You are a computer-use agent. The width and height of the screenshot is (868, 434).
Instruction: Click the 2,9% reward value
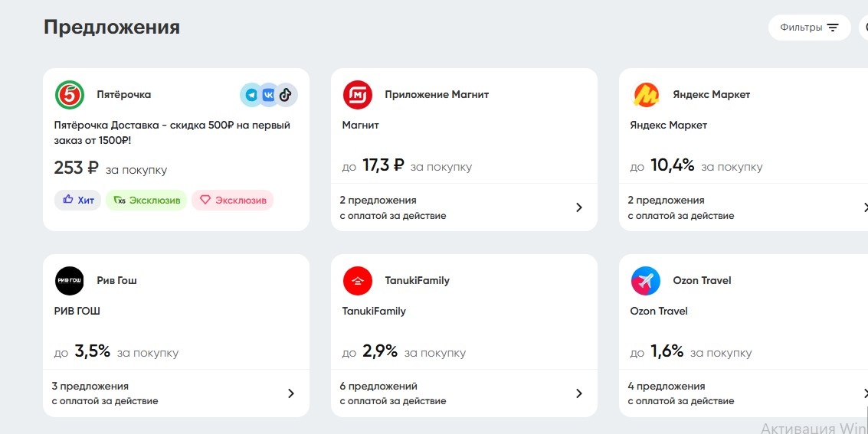coord(380,351)
